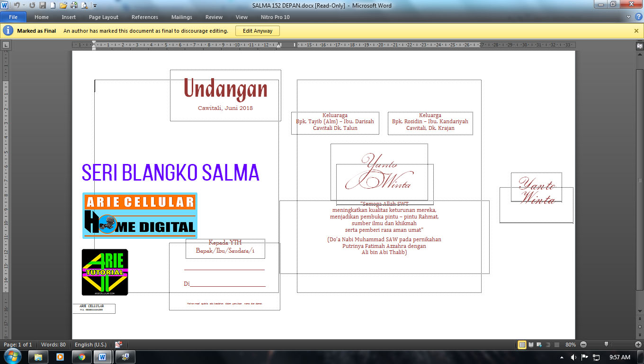Viewport: 644px width, 364px height.
Task: Click the volume speaker tray icon
Action: click(573, 357)
